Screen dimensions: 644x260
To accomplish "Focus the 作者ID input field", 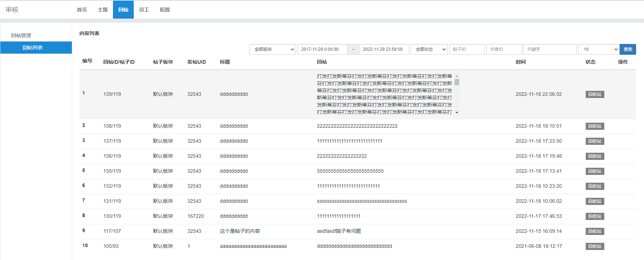I will [504, 49].
